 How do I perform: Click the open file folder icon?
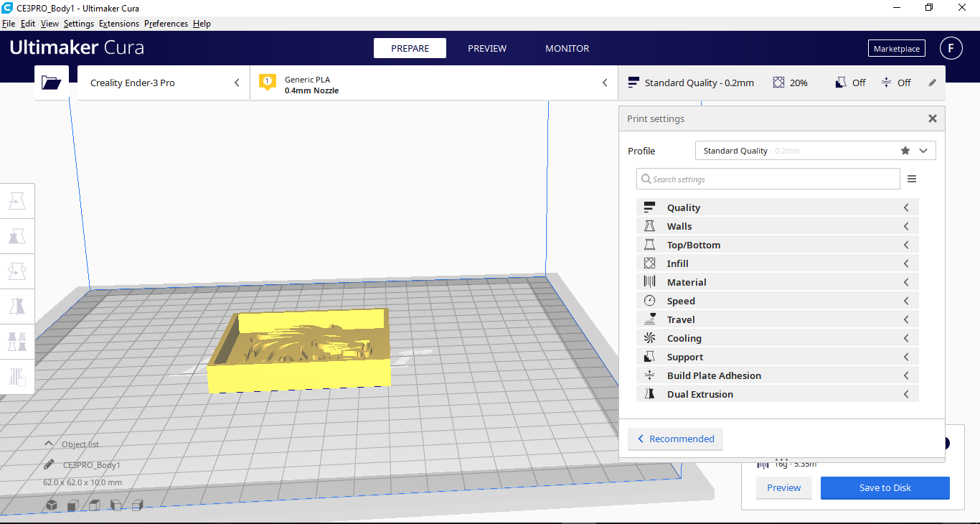click(52, 83)
